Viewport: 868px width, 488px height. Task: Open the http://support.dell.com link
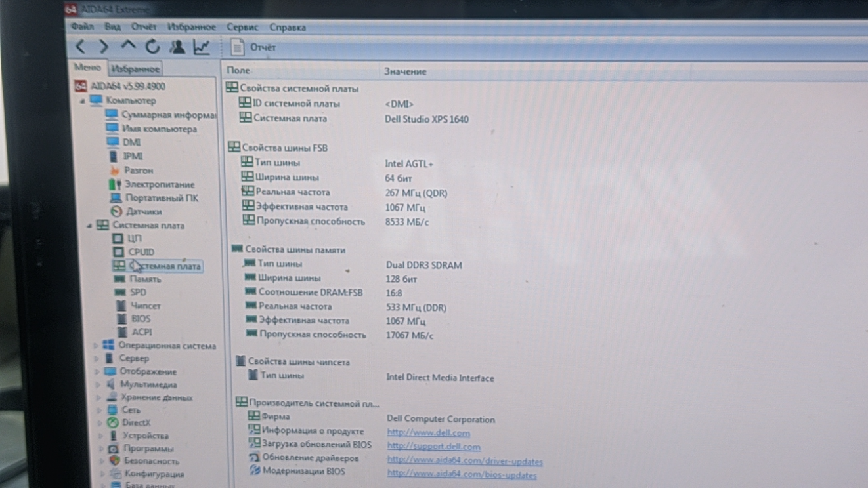[x=434, y=447]
